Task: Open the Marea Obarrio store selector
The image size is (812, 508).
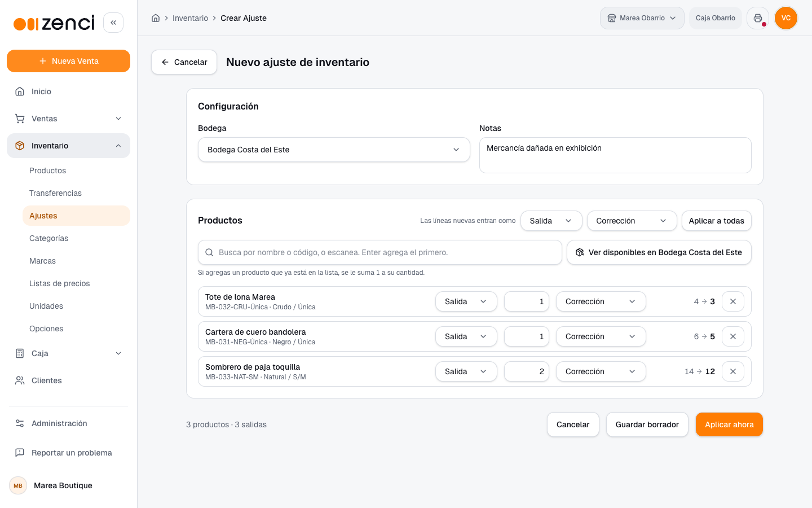Action: click(x=642, y=18)
